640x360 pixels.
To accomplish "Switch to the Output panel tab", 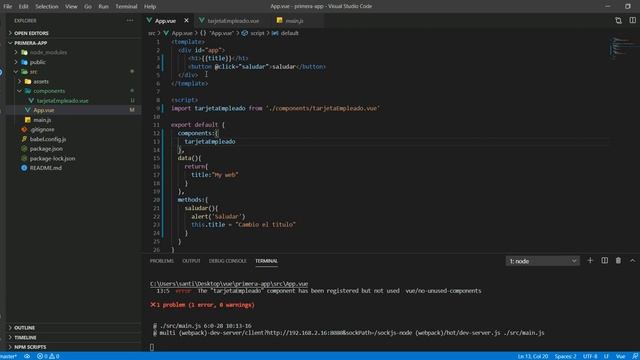I will click(191, 261).
